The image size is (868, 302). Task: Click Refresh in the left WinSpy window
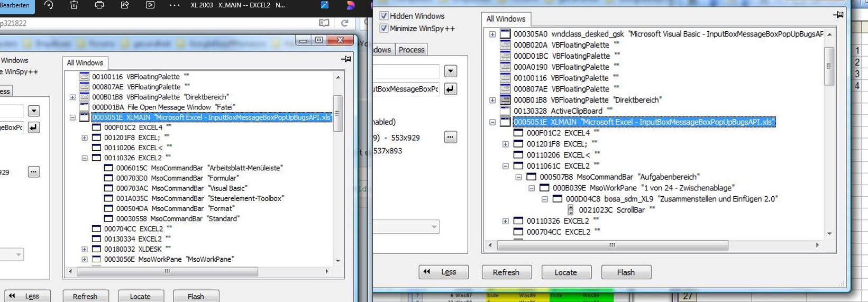coord(85,296)
